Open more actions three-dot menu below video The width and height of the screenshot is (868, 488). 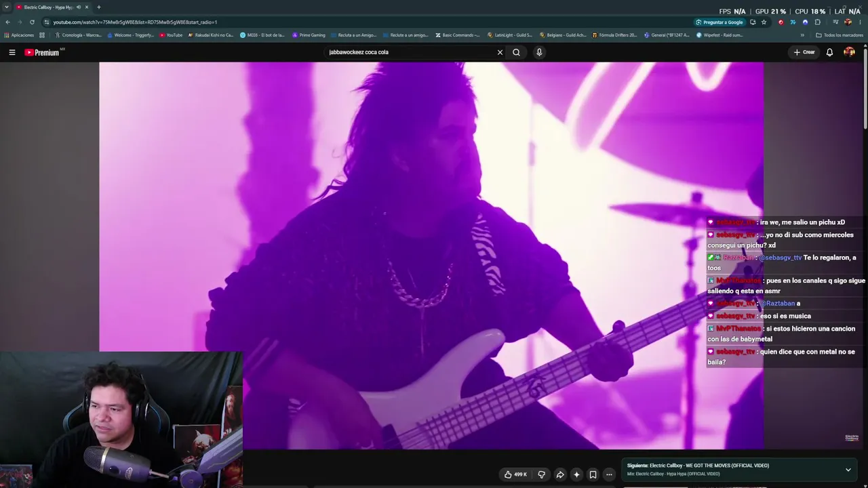pyautogui.click(x=609, y=474)
